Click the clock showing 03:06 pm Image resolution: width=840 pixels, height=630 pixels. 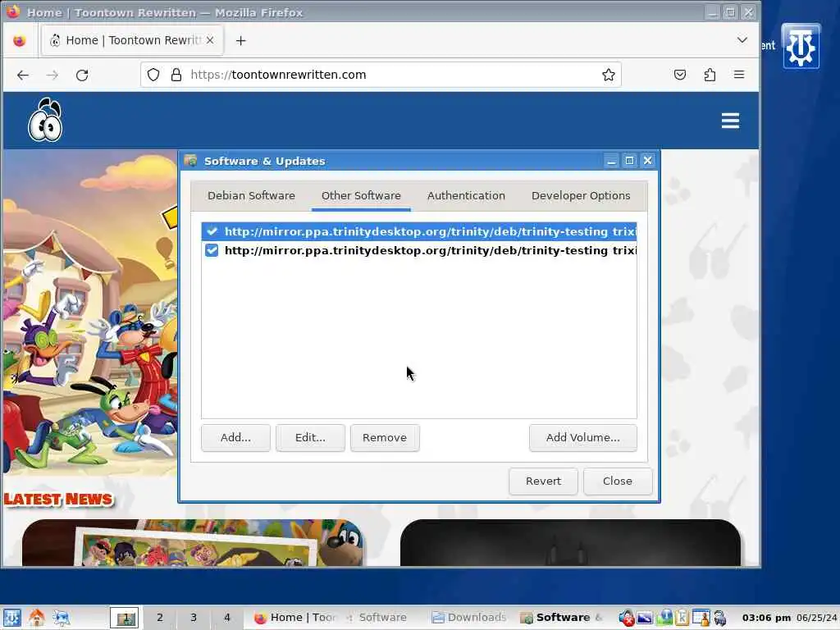766,618
